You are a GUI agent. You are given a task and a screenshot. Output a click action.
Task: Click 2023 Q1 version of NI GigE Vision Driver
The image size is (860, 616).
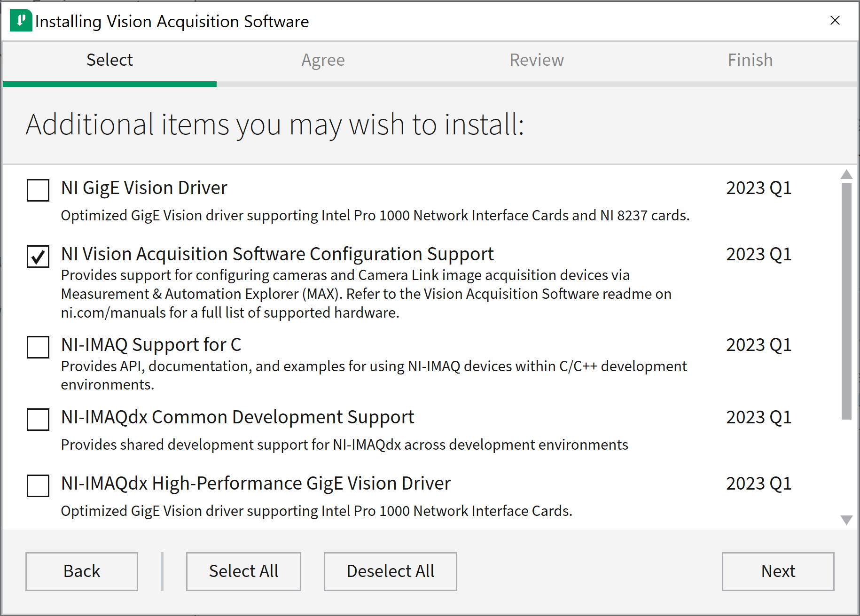click(758, 188)
